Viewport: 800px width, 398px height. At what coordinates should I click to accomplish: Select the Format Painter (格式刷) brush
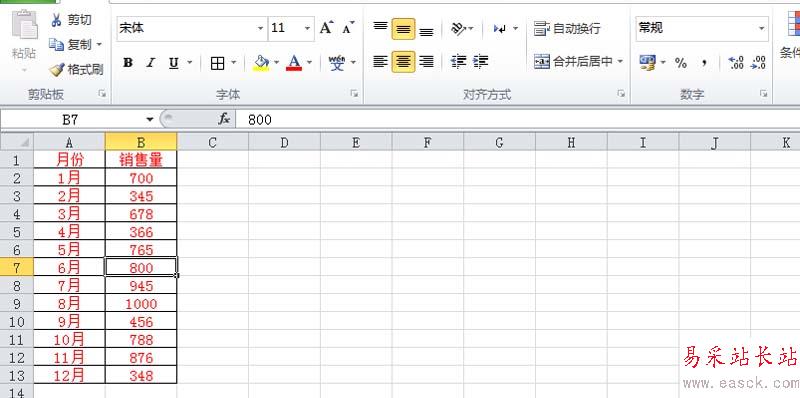pos(77,69)
